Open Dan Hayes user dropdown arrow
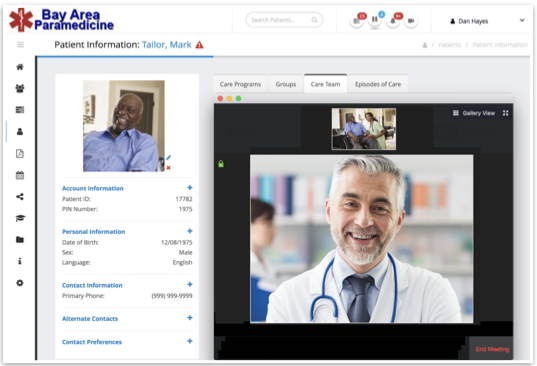 (522, 20)
